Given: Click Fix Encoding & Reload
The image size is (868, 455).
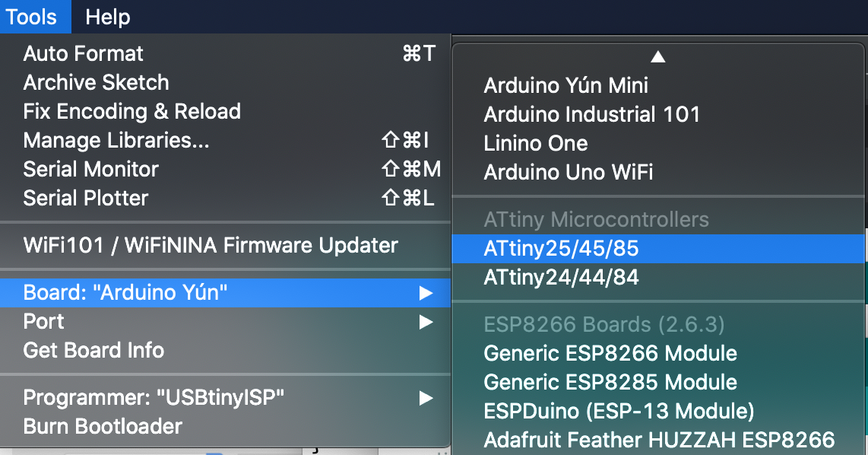Looking at the screenshot, I should (x=131, y=111).
